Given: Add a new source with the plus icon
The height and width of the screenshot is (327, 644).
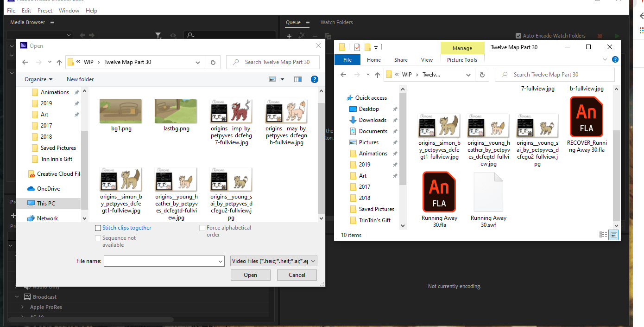Looking at the screenshot, I should pyautogui.click(x=289, y=36).
